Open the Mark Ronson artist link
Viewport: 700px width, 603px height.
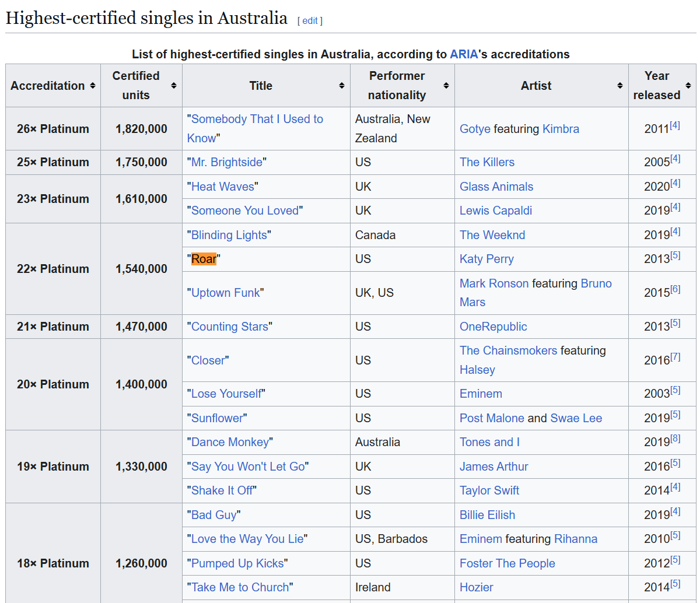494,283
